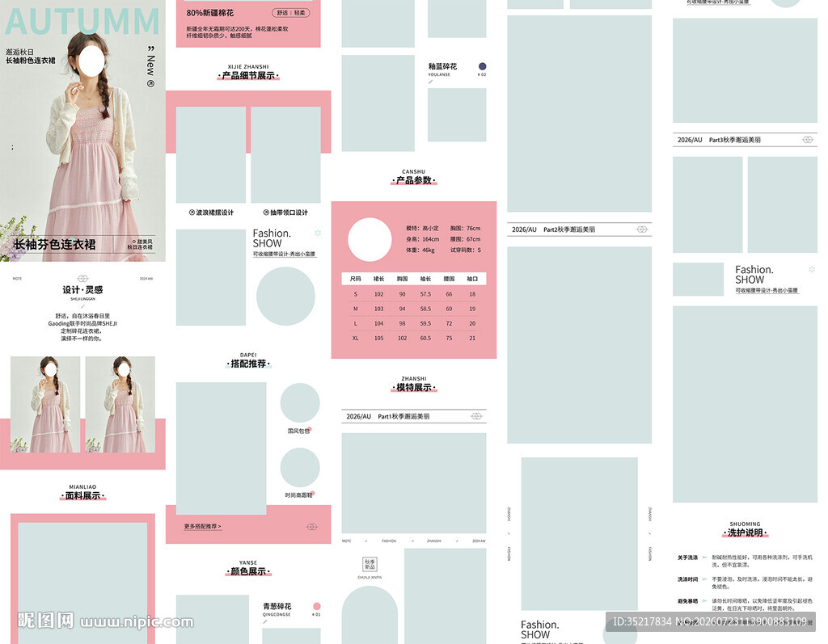Click the circular icon on the Part3秋季邂逅美丽 bar
828x644 pixels.
[808, 140]
